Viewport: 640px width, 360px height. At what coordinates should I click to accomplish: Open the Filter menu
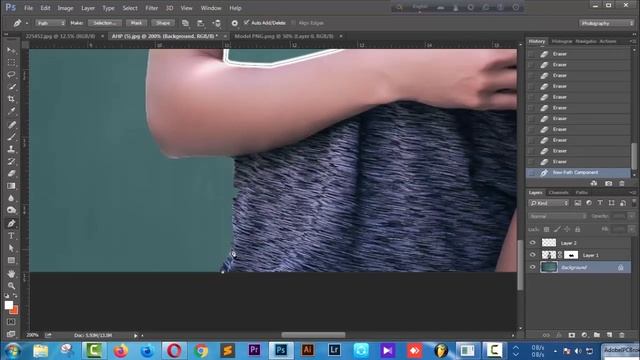tap(151, 8)
